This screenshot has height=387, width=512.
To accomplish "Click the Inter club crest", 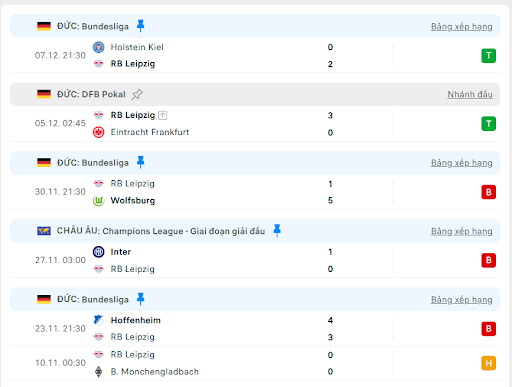I will pos(98,252).
